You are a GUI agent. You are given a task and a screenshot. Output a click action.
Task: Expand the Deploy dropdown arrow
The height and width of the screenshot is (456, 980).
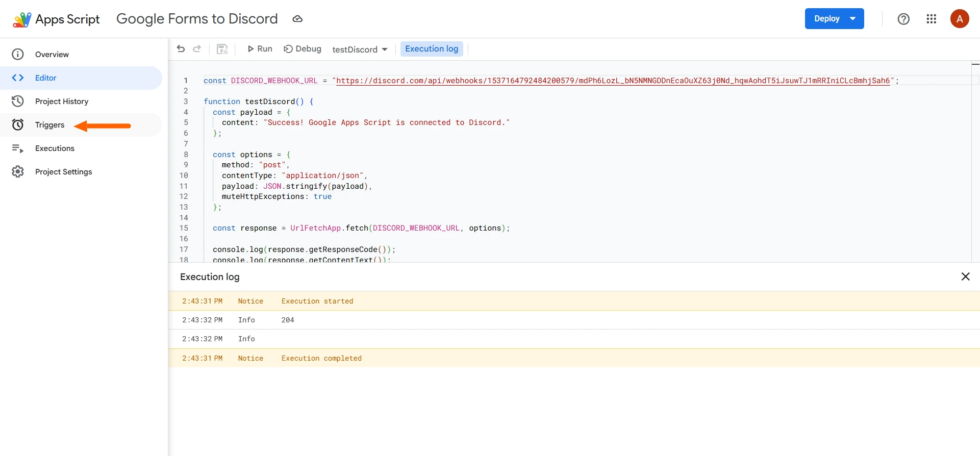pos(853,19)
